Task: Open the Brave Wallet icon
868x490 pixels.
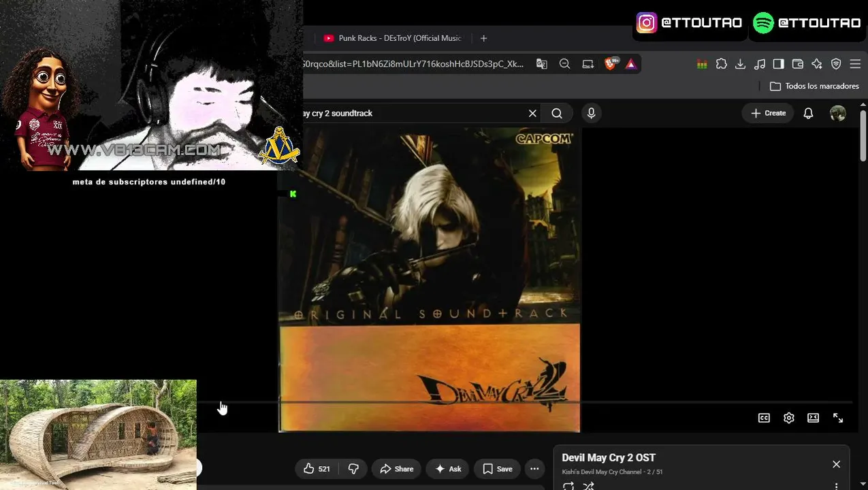Action: tap(798, 64)
